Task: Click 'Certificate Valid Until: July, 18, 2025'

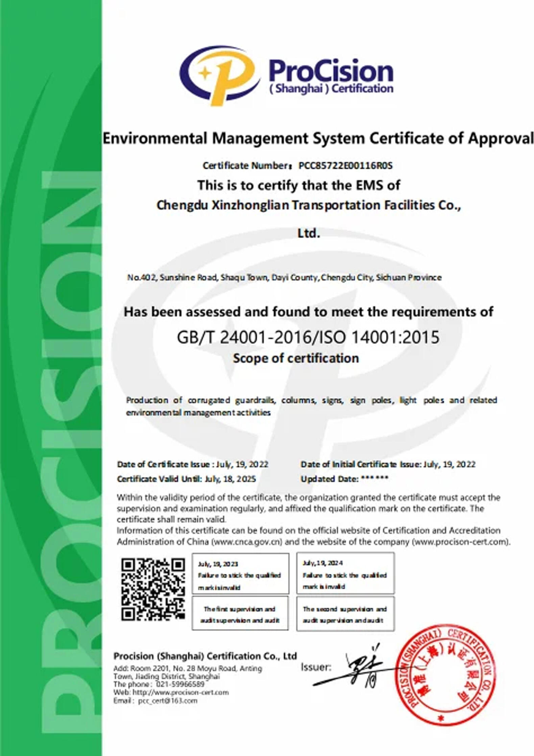Action: [x=187, y=479]
